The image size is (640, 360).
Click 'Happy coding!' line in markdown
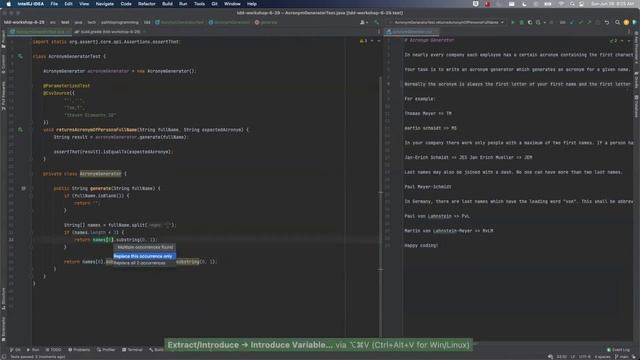(421, 246)
